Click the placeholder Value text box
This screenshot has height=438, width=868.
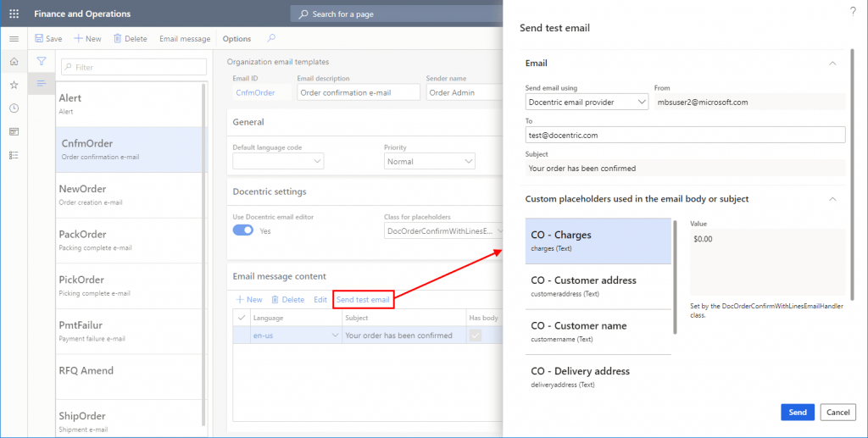pos(767,262)
